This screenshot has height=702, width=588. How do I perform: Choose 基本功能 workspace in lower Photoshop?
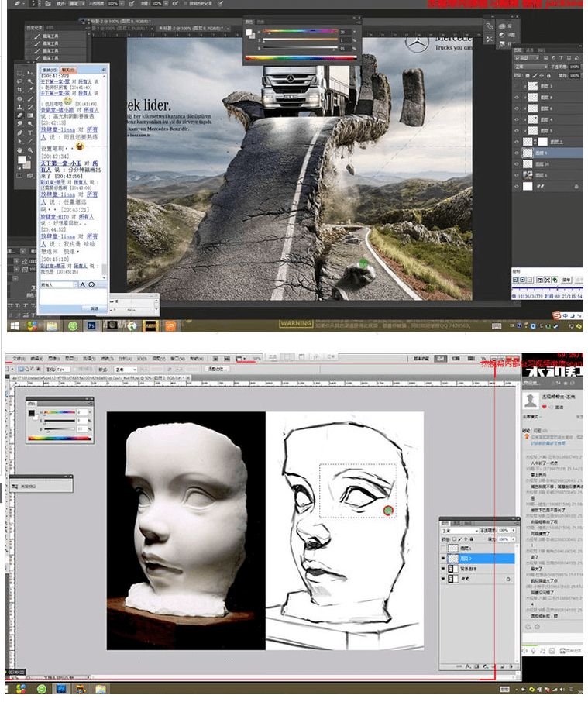[x=421, y=358]
